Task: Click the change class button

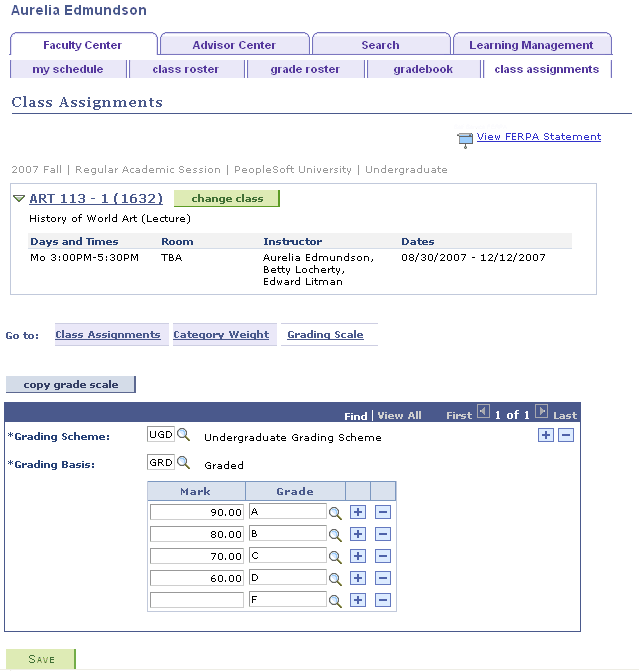Action: click(x=227, y=199)
